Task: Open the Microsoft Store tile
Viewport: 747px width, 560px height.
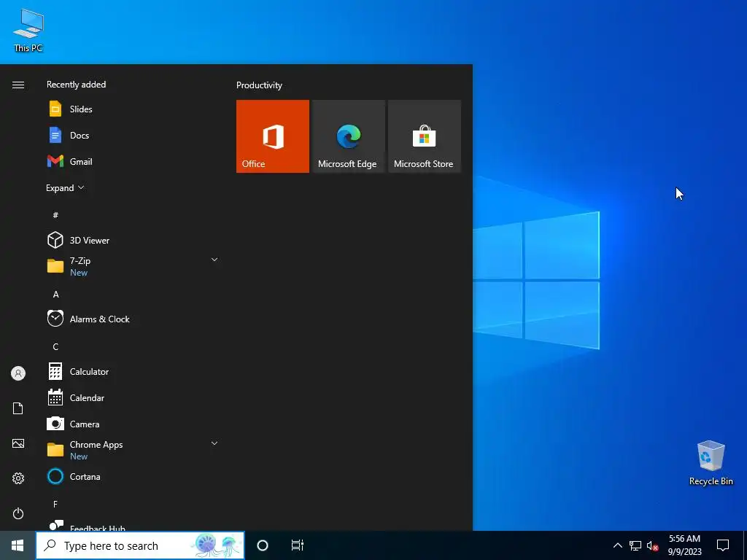Action: [x=425, y=136]
